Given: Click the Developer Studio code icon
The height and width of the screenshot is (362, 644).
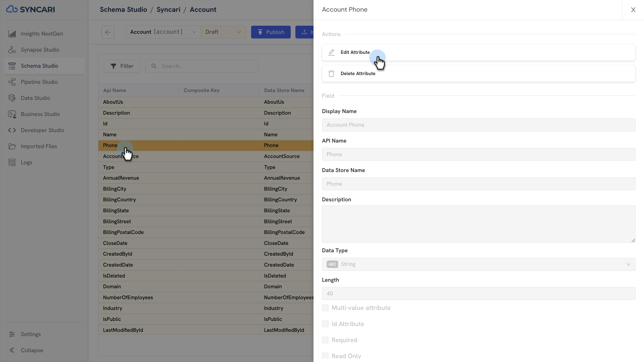Looking at the screenshot, I should (12, 130).
